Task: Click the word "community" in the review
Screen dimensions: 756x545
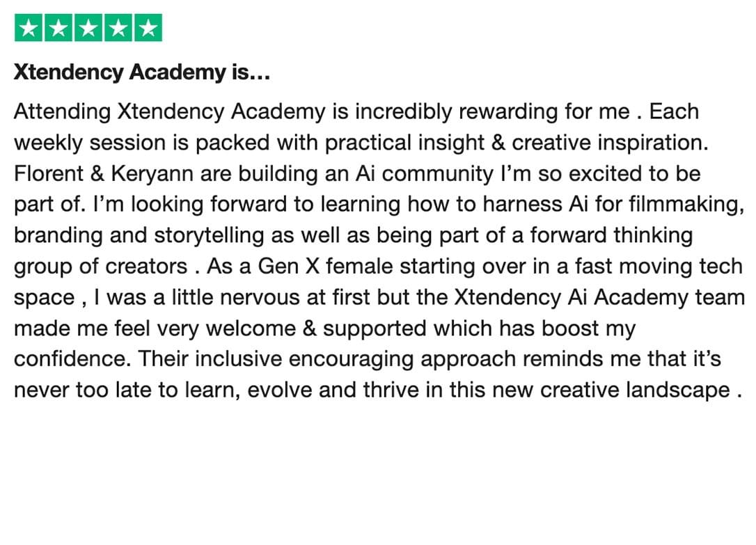Action: 437,175
